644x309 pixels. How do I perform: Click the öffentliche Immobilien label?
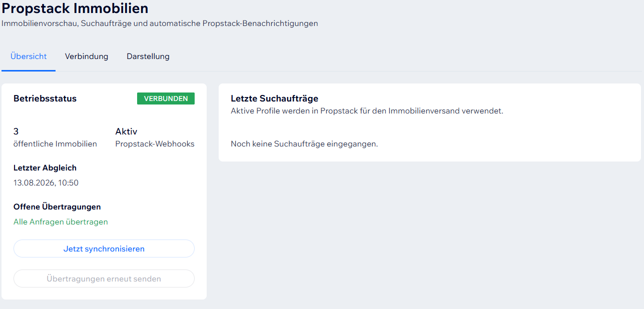pyautogui.click(x=55, y=144)
